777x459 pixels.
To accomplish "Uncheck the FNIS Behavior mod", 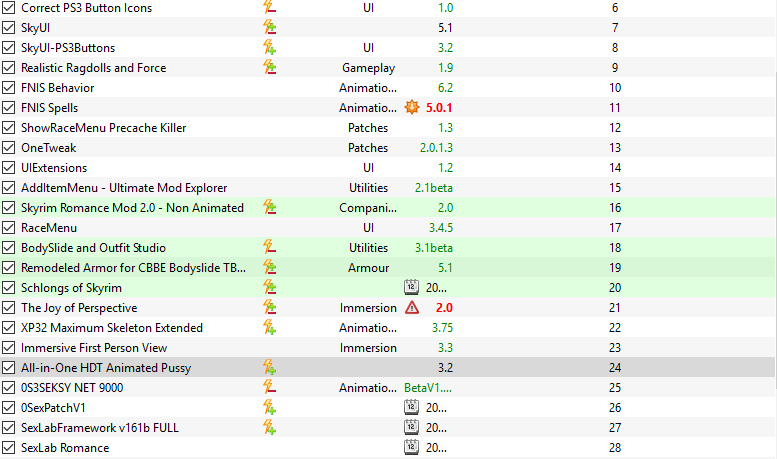I will (8, 88).
